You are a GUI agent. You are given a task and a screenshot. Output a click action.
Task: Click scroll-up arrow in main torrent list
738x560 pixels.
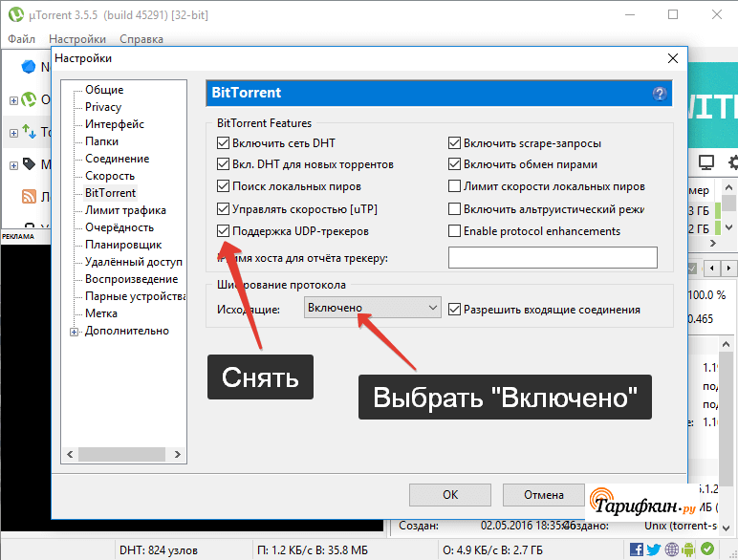tap(728, 187)
